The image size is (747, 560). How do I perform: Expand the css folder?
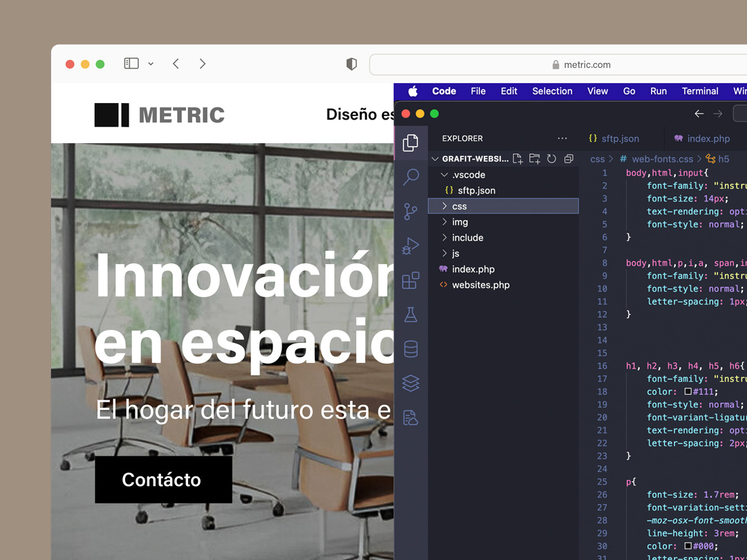[459, 206]
